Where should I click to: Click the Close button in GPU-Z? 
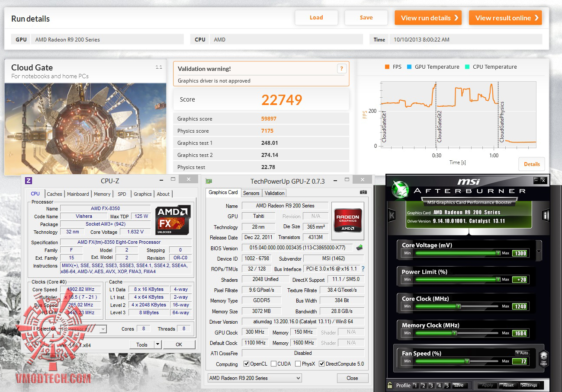pos(352,378)
